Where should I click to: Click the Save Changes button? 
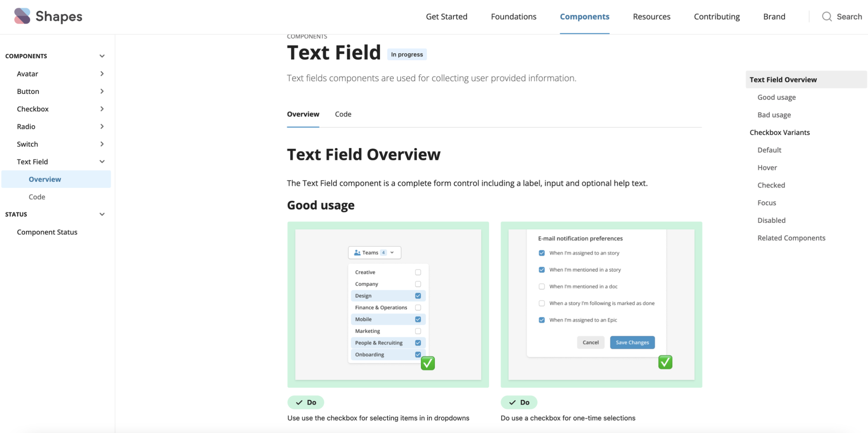tap(632, 342)
